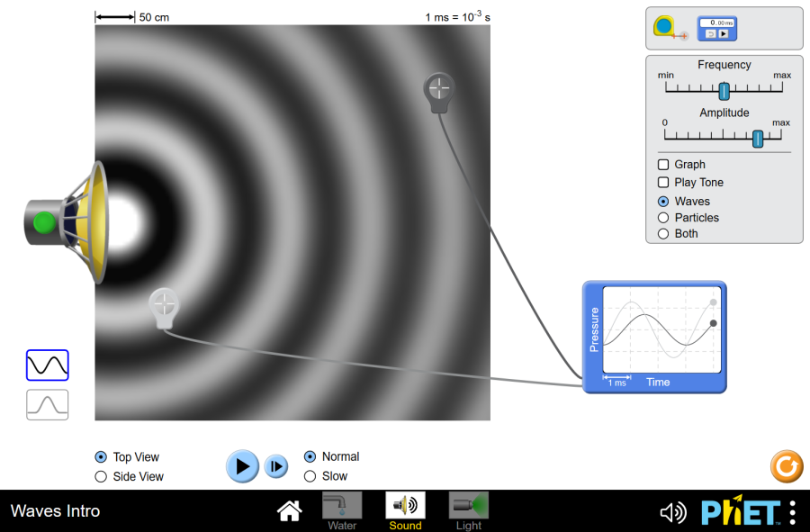Image resolution: width=810 pixels, height=532 pixels.
Task: Switch to the Water screen tab
Action: pyautogui.click(x=342, y=509)
